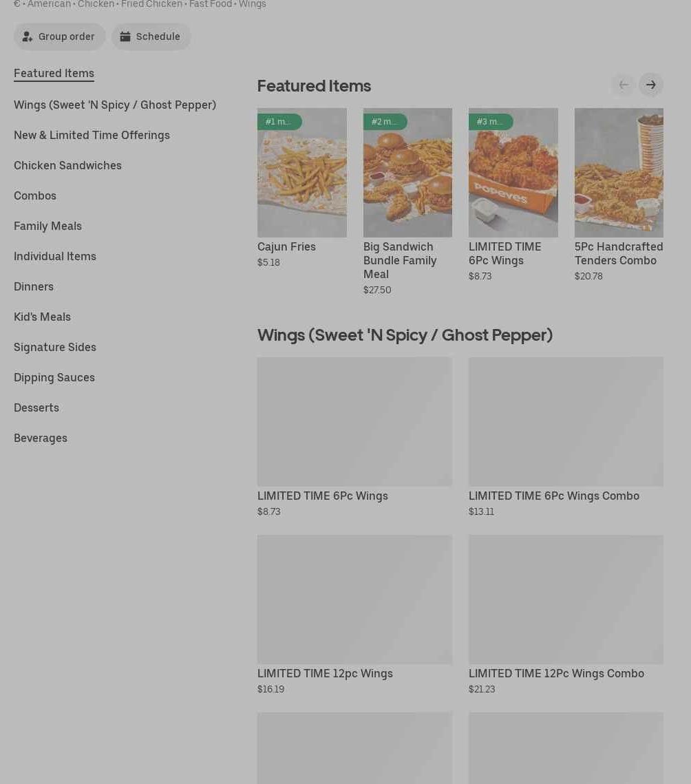Select the featured LIMITED TIME 6Pc Wings photo
691x784 pixels.
(x=513, y=173)
